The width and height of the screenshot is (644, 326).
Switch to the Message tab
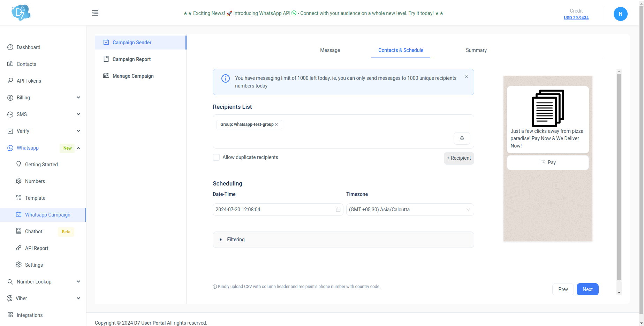pos(330,50)
